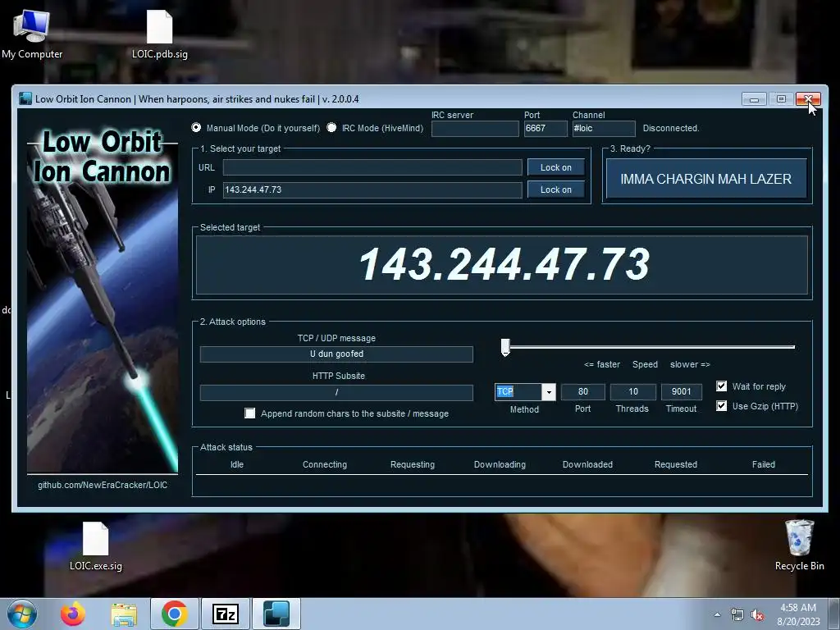Open 7-Zip from the taskbar
The height and width of the screenshot is (630, 840).
click(226, 614)
